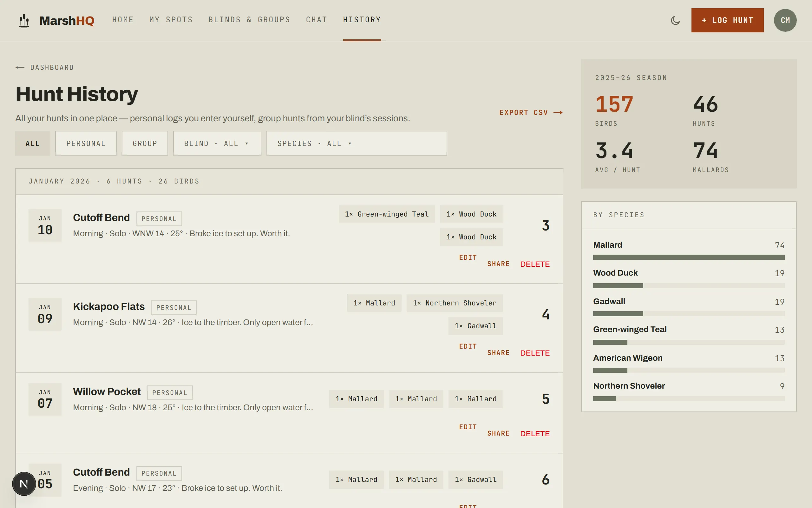Screen dimensions: 812x508
Task: Click the Gadwall chip on Jan 05 hunt
Action: [475, 479]
